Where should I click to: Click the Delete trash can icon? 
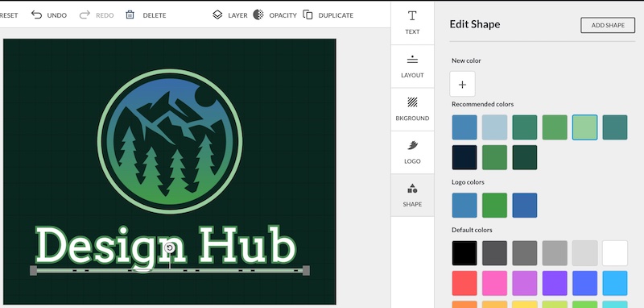coord(130,15)
